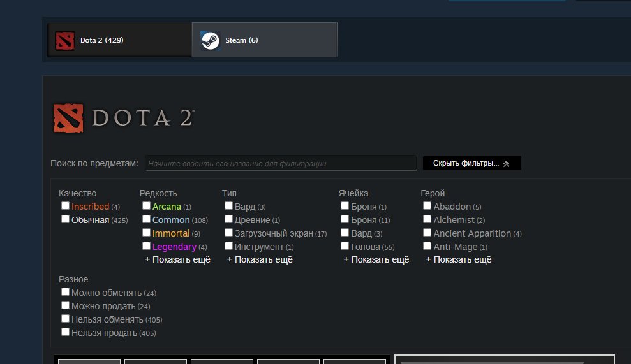Enable the Legendary rarity filter
This screenshot has width=631, height=364.
click(146, 247)
